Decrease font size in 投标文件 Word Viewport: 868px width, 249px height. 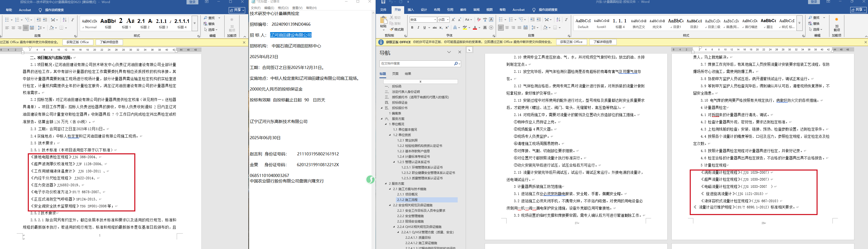click(460, 20)
